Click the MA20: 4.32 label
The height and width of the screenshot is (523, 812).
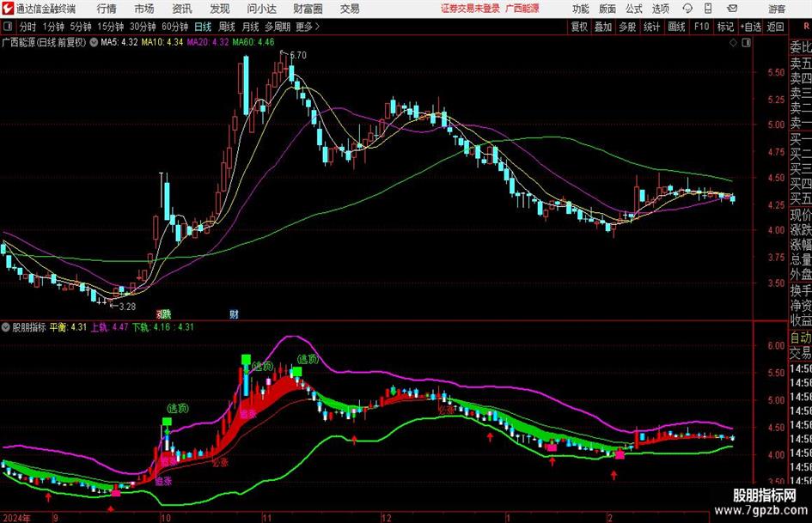click(208, 42)
